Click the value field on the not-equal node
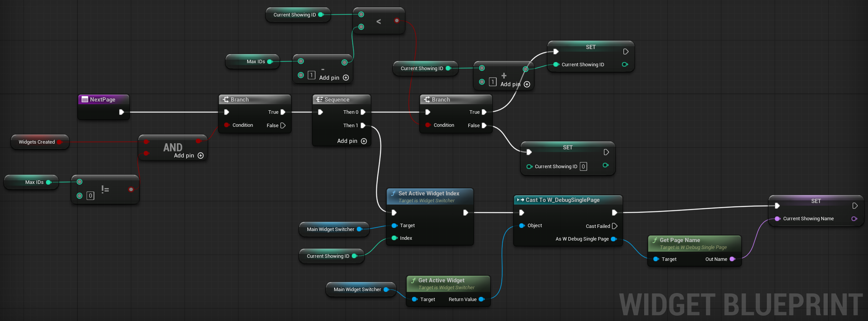Image resolution: width=868 pixels, height=321 pixels. [x=90, y=196]
